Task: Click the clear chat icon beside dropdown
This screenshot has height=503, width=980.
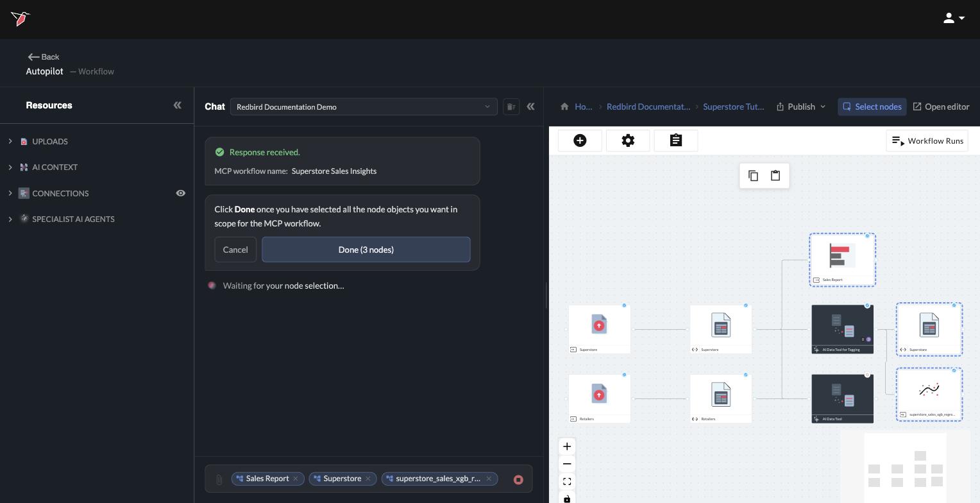Action: click(x=511, y=107)
